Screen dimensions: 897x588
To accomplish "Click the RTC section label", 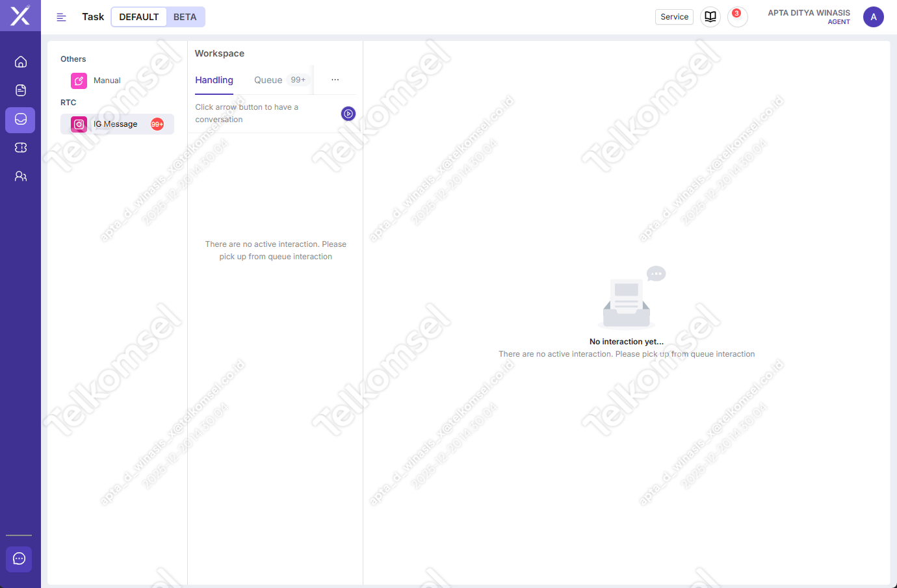I will point(68,103).
